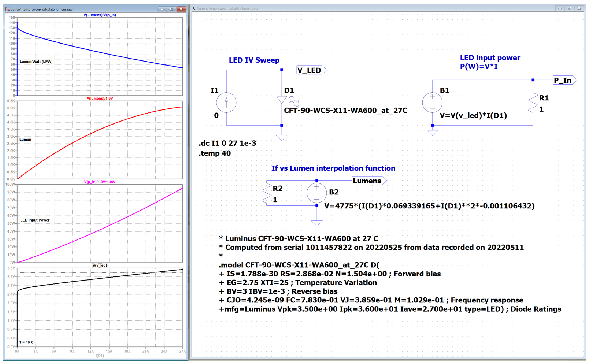Image resolution: width=589 pixels, height=364 pixels.
Task: Select the B2 behavioral source symbol
Action: (x=316, y=193)
